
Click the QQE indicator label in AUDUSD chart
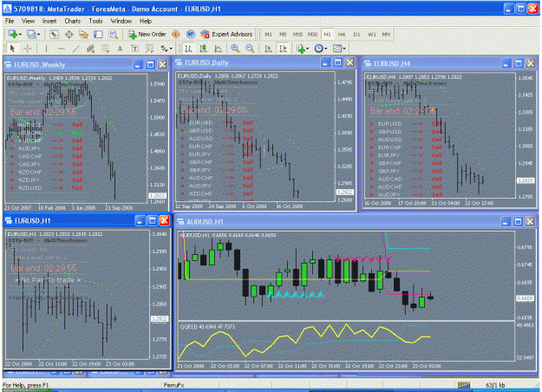208,326
